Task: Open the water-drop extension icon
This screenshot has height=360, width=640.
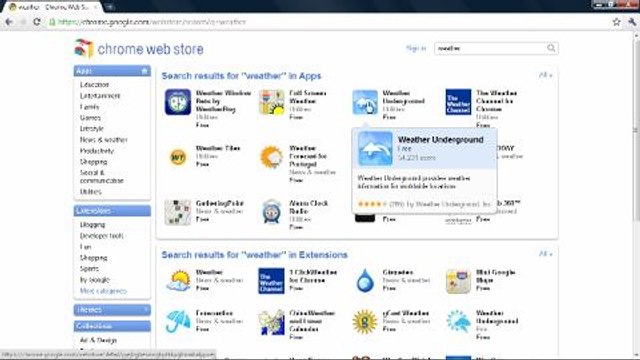Action: click(x=365, y=281)
